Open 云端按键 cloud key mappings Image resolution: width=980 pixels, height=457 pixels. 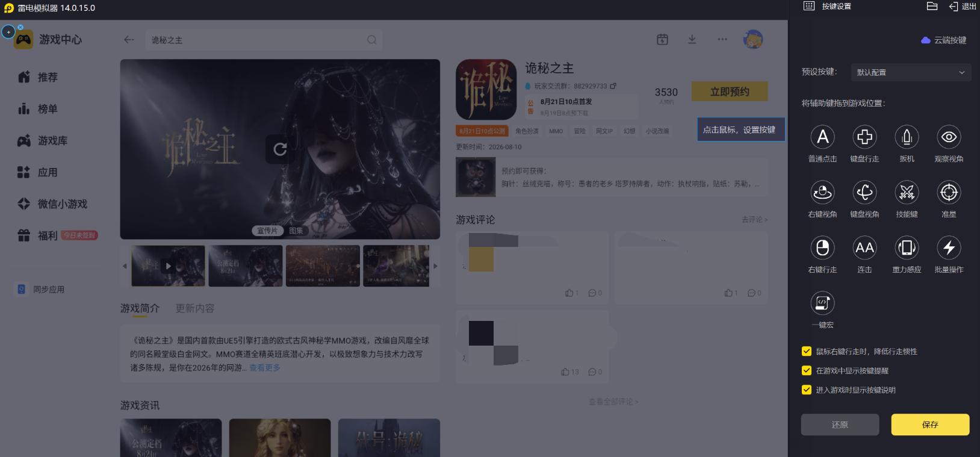pyautogui.click(x=943, y=40)
